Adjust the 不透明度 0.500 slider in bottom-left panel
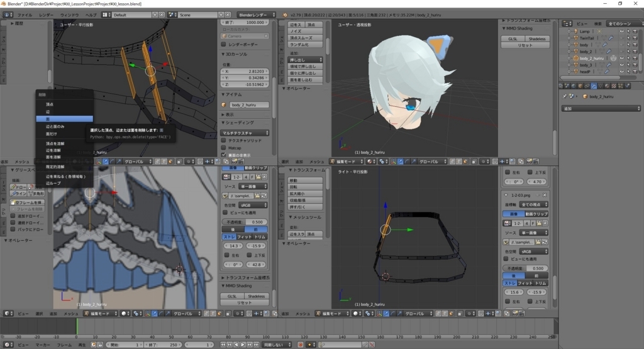644x349 pixels. pyautogui.click(x=245, y=222)
